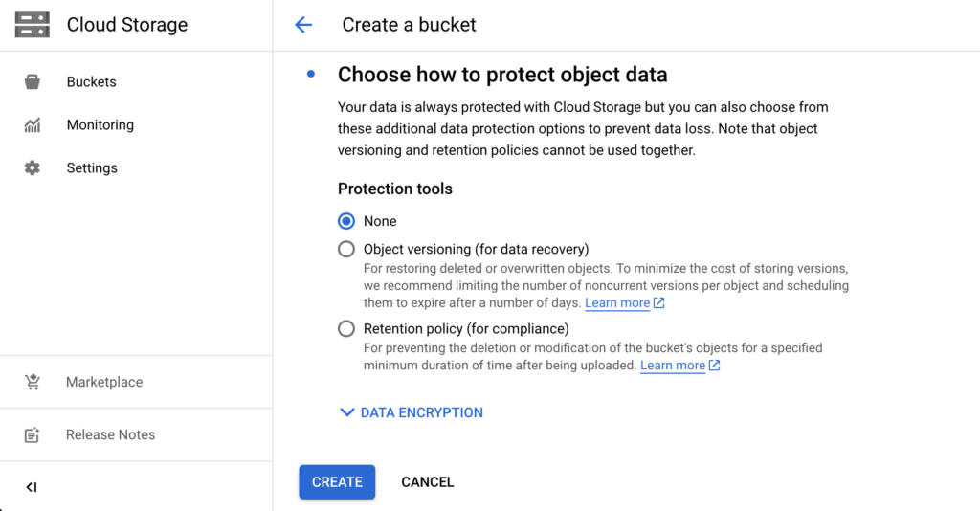
Task: Go back using the left arrow
Action: (x=303, y=25)
